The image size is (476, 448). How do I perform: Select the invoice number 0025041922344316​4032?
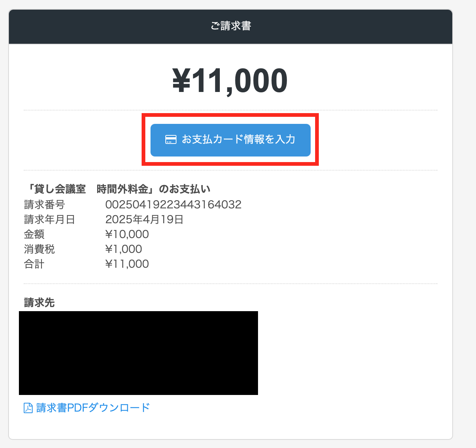(x=173, y=205)
